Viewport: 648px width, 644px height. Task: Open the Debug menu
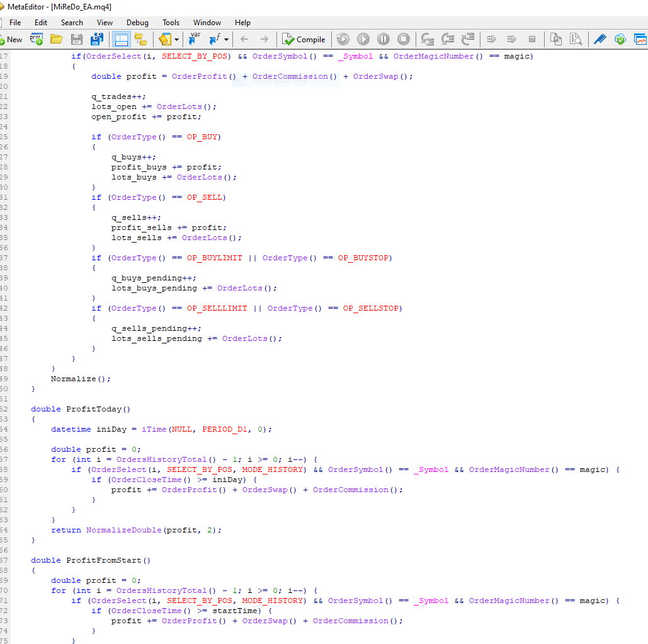pyautogui.click(x=137, y=22)
